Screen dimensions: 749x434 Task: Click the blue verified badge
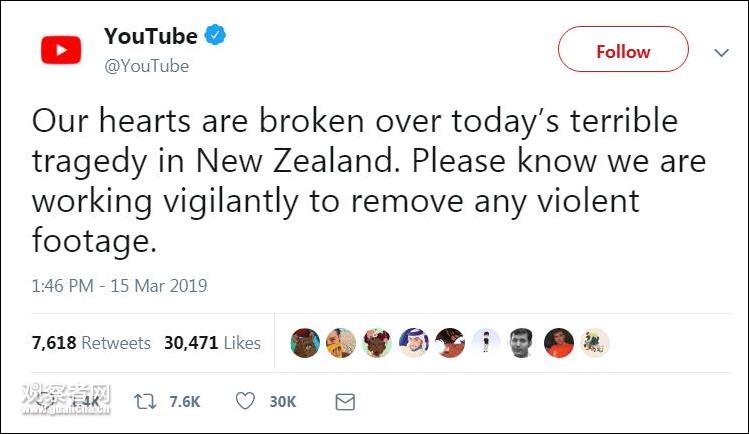(x=216, y=37)
